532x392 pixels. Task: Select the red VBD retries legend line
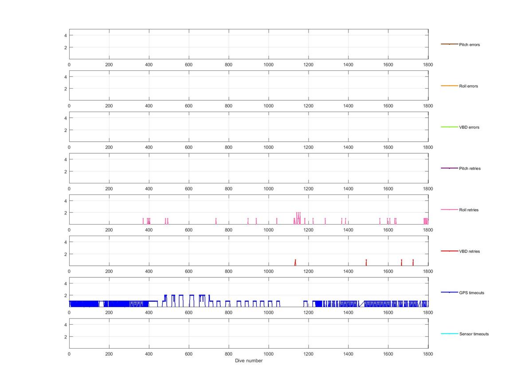pyautogui.click(x=449, y=251)
